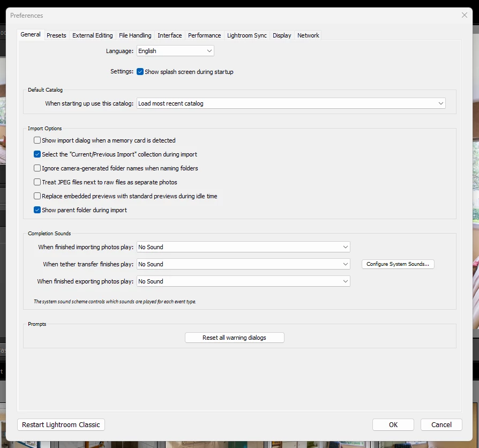
Task: Open the Interface tab
Action: point(169,35)
